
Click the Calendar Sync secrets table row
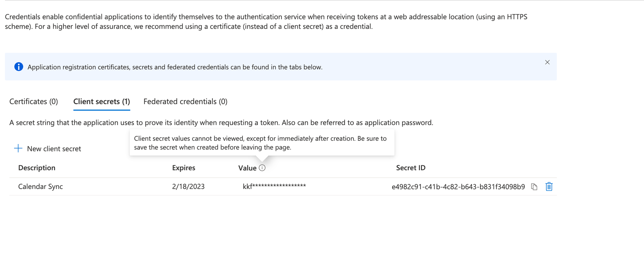(x=268, y=187)
